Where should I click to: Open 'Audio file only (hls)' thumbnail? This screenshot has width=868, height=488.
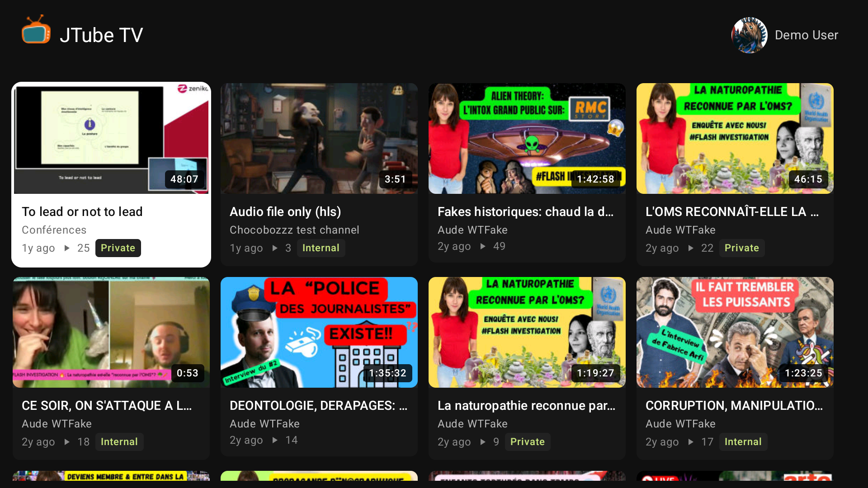click(319, 139)
